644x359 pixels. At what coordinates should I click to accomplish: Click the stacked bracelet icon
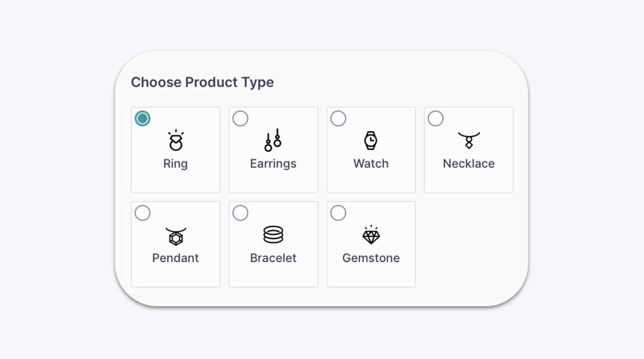[x=273, y=234]
